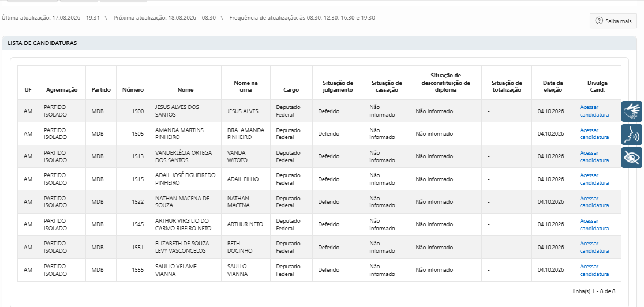Click the Saiba mais help button
This screenshot has height=307, width=644.
613,21
